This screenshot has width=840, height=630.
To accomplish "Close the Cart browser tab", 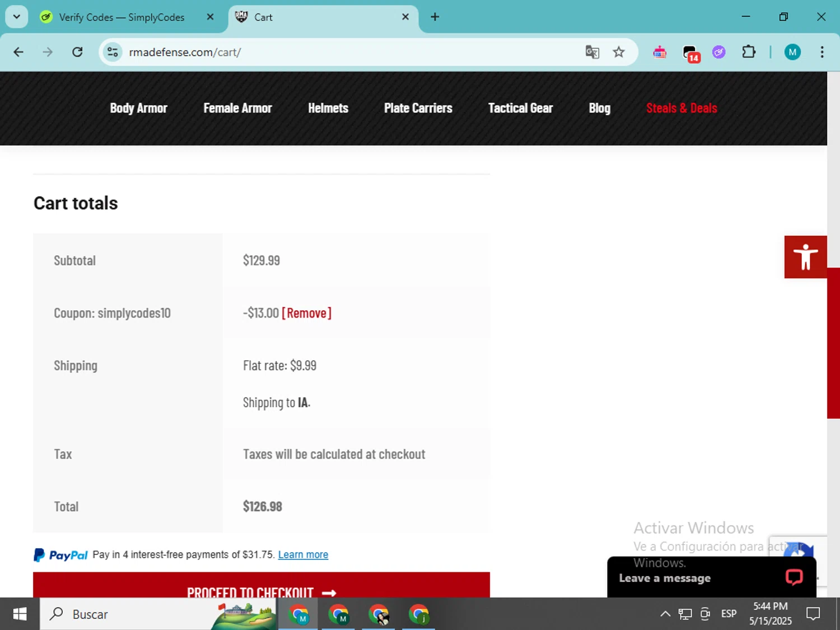I will tap(405, 17).
